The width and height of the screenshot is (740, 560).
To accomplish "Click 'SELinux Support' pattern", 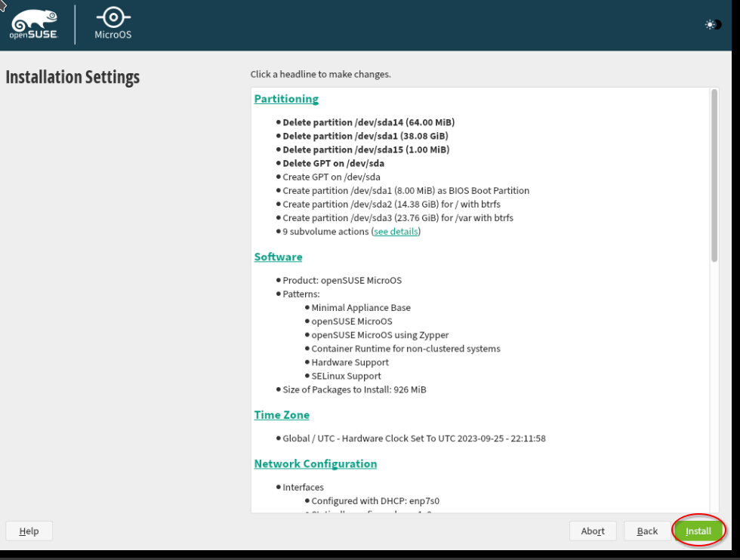I will tap(346, 376).
